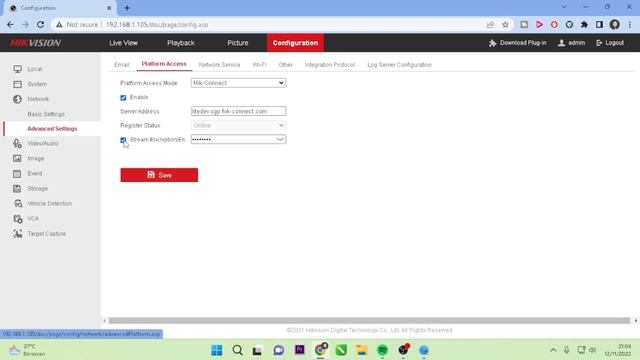
Task: Open Chrome three-dot menu
Action: pos(630,24)
